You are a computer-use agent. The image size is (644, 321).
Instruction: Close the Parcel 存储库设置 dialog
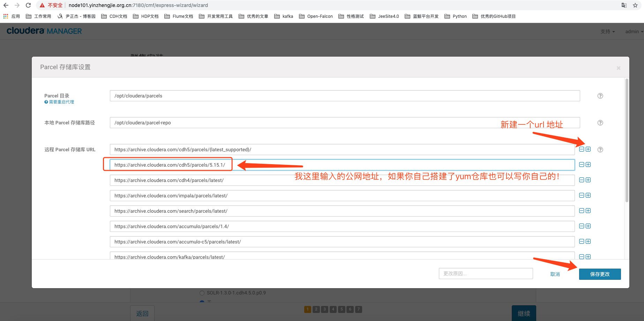pos(619,68)
